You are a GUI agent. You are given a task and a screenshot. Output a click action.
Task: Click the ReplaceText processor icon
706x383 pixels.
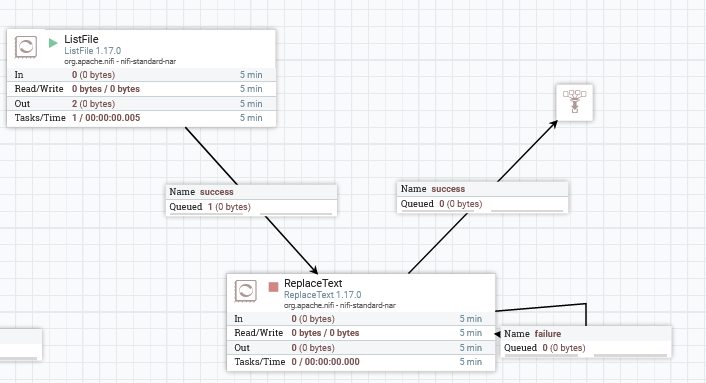click(x=245, y=291)
